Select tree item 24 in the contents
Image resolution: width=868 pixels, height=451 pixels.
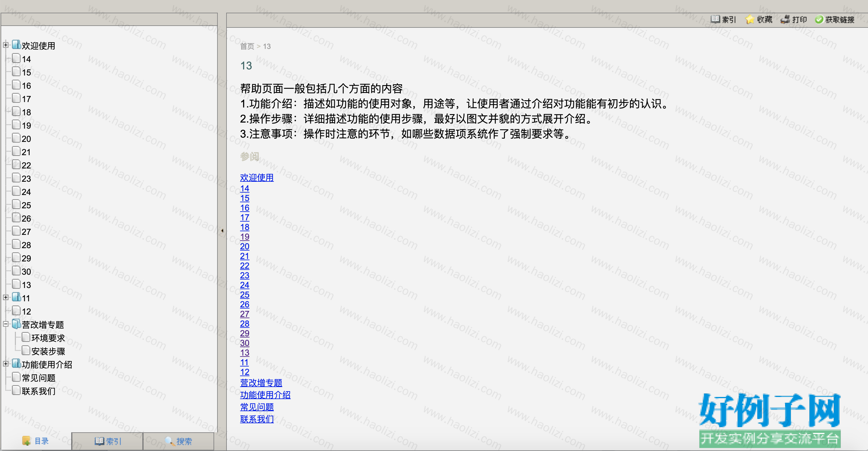click(26, 192)
